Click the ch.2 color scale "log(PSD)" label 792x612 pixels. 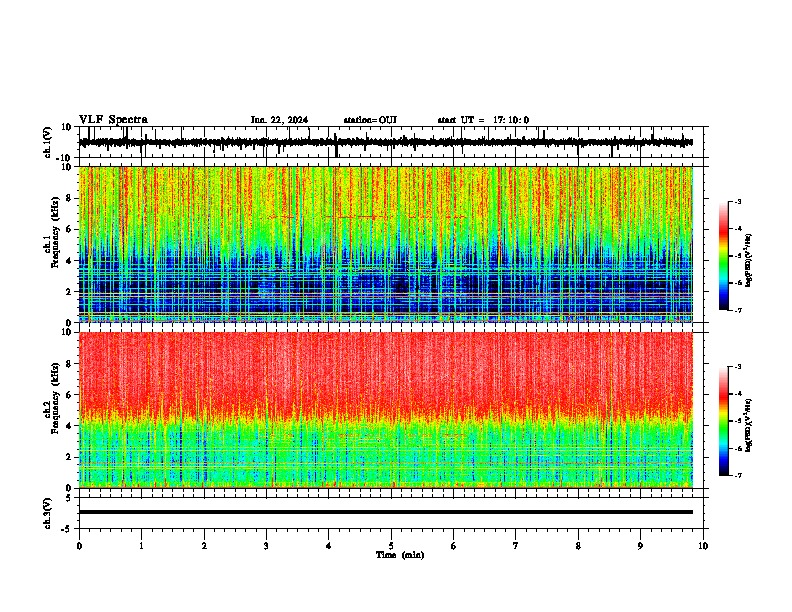[748, 426]
